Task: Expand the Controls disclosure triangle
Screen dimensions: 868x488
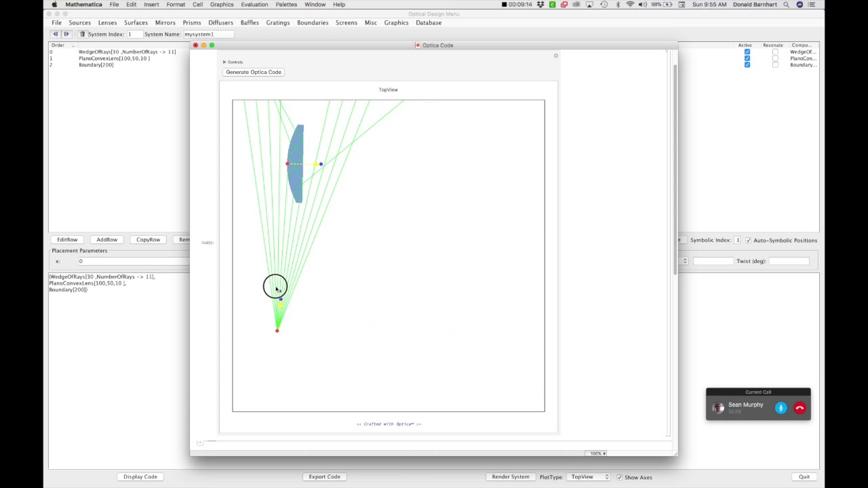Action: 224,62
